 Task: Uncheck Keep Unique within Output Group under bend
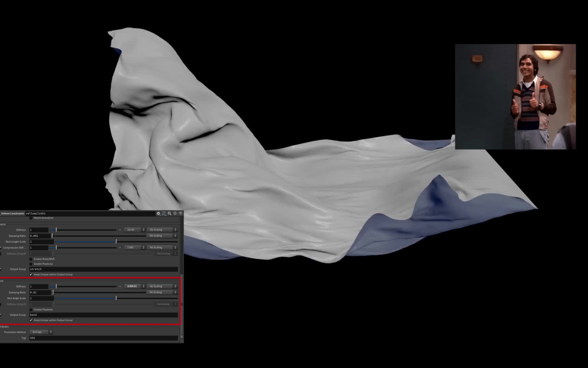click(31, 320)
